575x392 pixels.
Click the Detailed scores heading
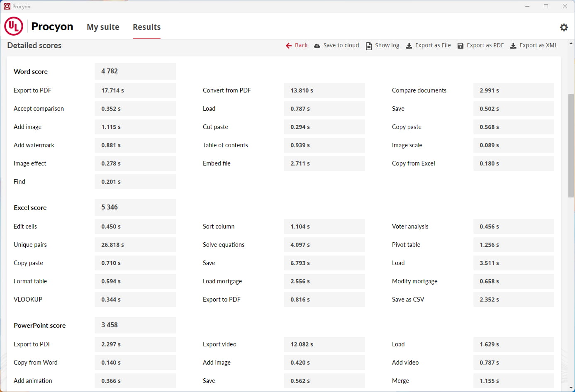pos(34,46)
